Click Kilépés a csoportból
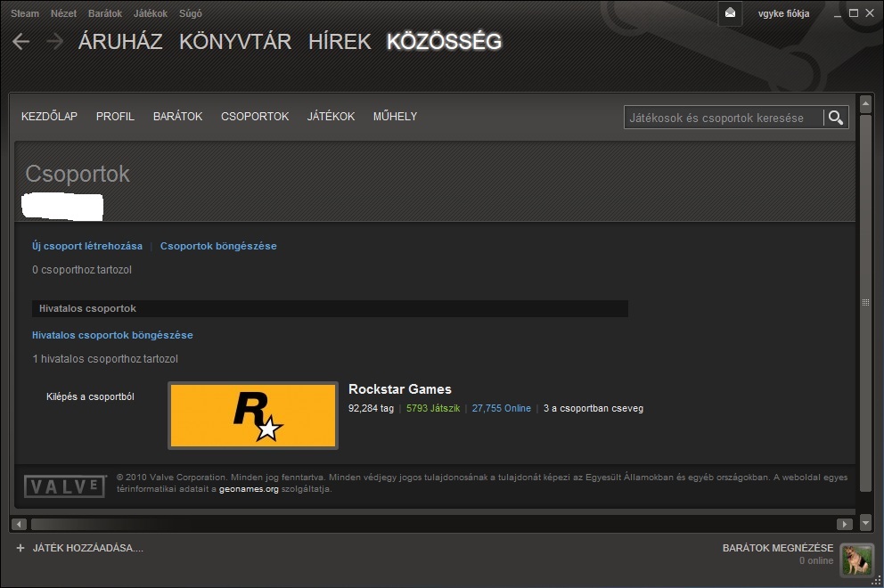 click(90, 396)
